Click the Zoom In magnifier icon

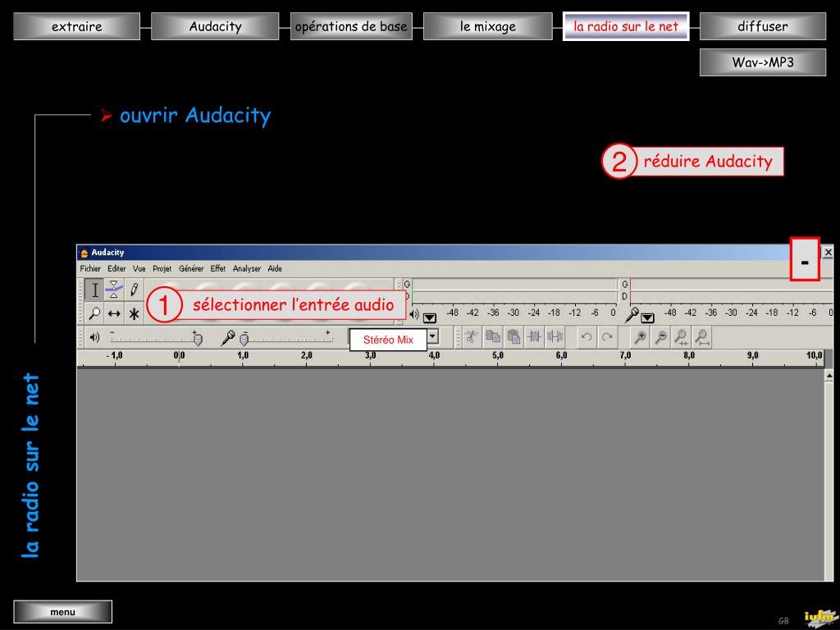(640, 336)
